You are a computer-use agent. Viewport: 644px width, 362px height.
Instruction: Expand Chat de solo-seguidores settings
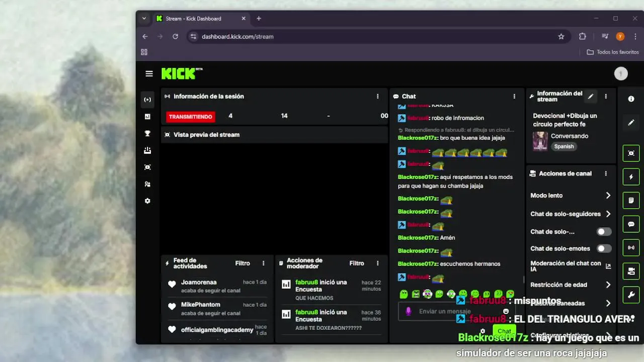tap(608, 214)
